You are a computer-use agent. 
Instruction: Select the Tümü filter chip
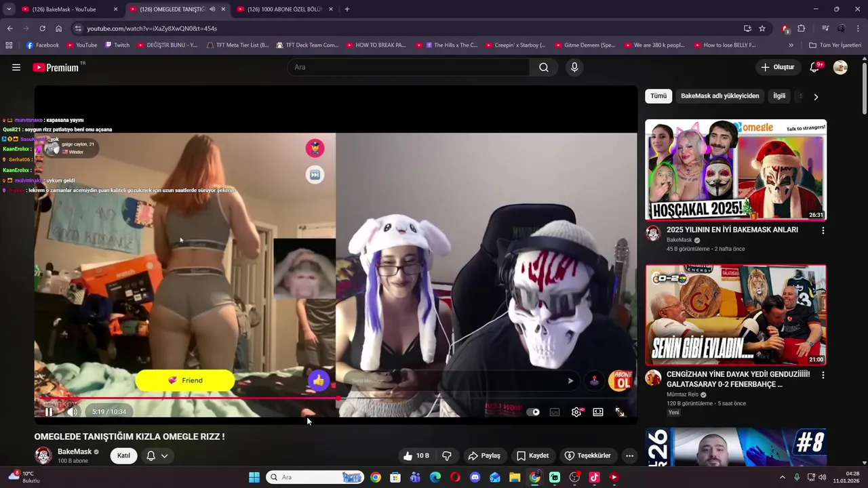coord(658,96)
